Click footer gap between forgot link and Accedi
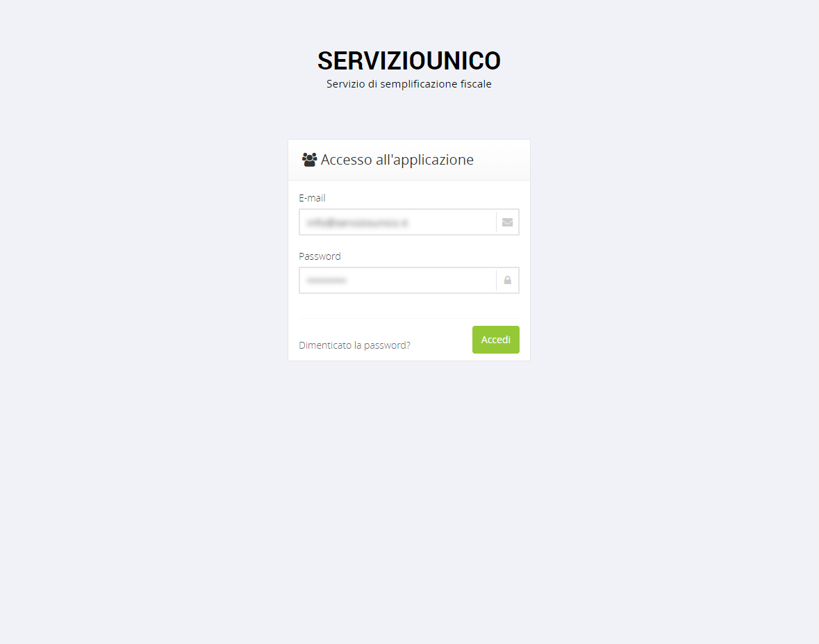This screenshot has width=819, height=644. point(441,342)
